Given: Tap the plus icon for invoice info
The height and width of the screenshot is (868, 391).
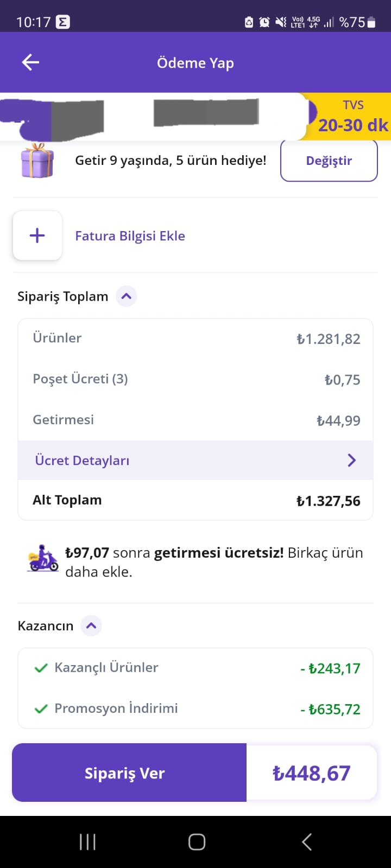Looking at the screenshot, I should 37,235.
